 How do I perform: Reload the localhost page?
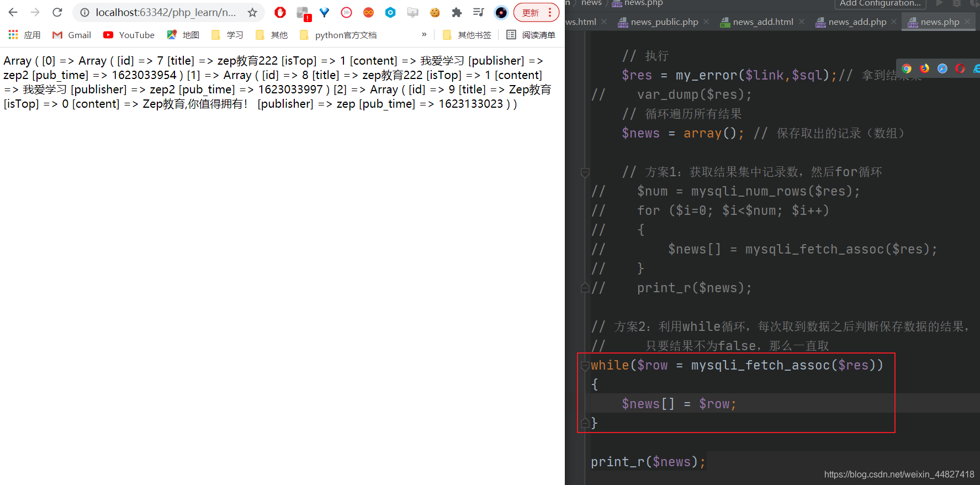57,12
